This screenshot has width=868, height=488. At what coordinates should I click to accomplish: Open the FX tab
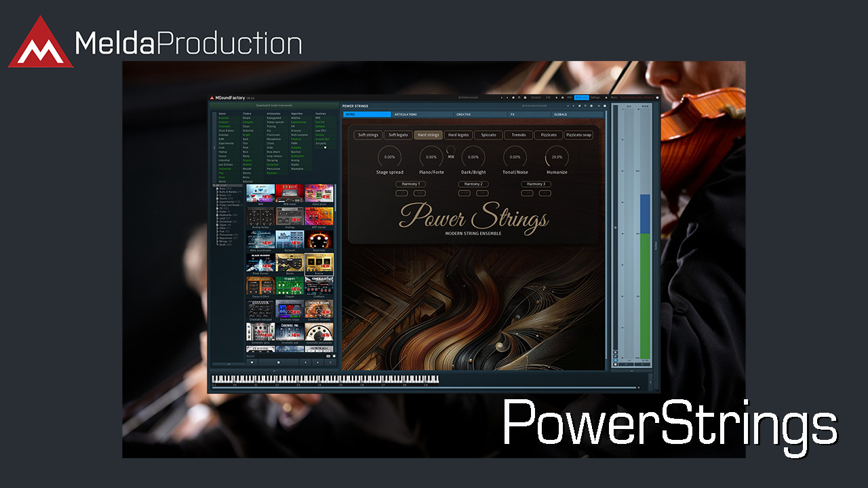coord(528,115)
